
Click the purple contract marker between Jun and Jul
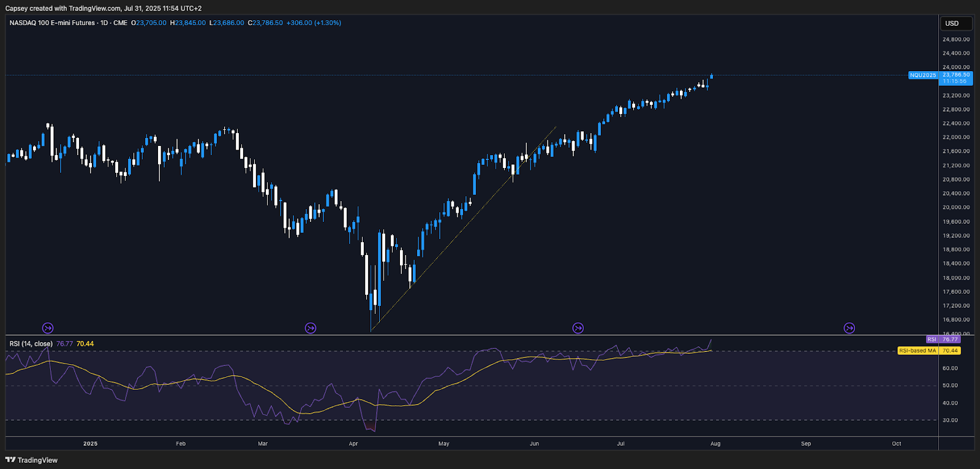pos(578,328)
